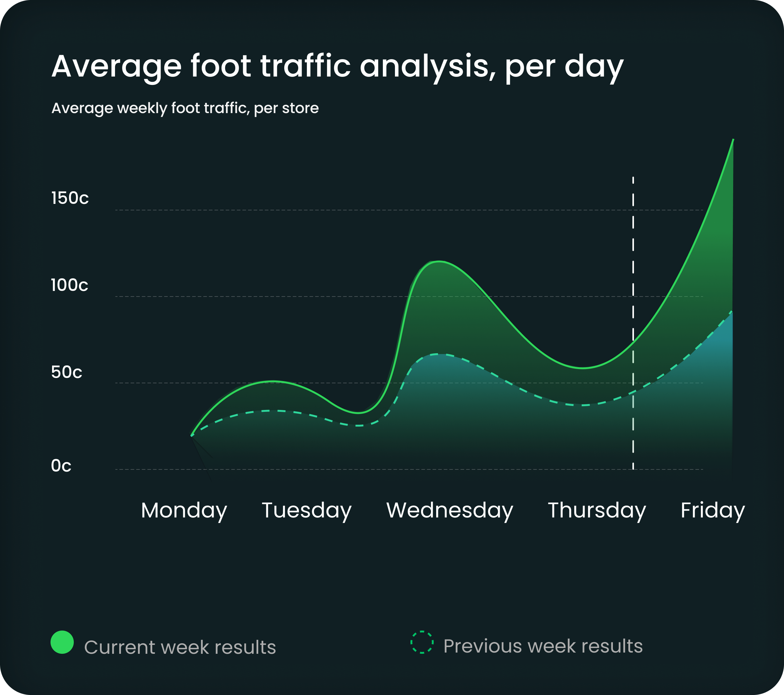Pick the Friday axis label
The height and width of the screenshot is (695, 784).
click(x=713, y=510)
